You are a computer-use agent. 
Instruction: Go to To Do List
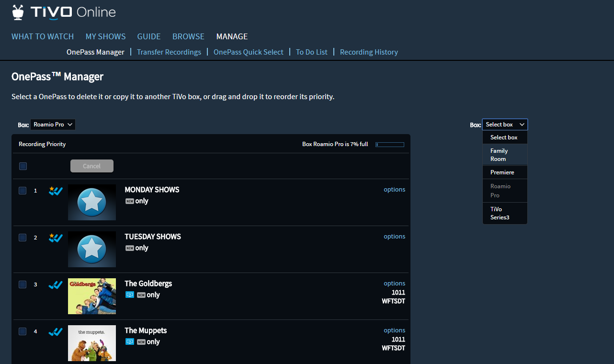(312, 52)
